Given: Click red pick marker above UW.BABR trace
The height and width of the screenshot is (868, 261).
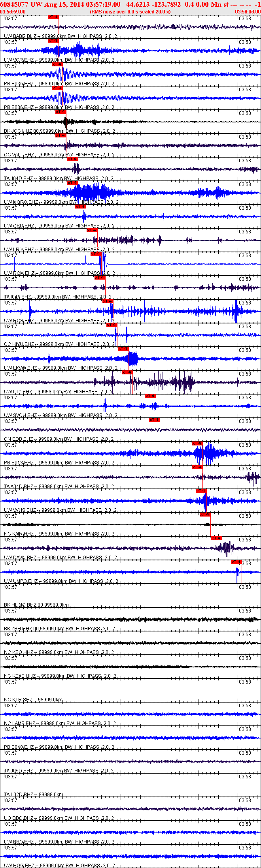Looking at the screenshot, I should pyautogui.click(x=53, y=17).
